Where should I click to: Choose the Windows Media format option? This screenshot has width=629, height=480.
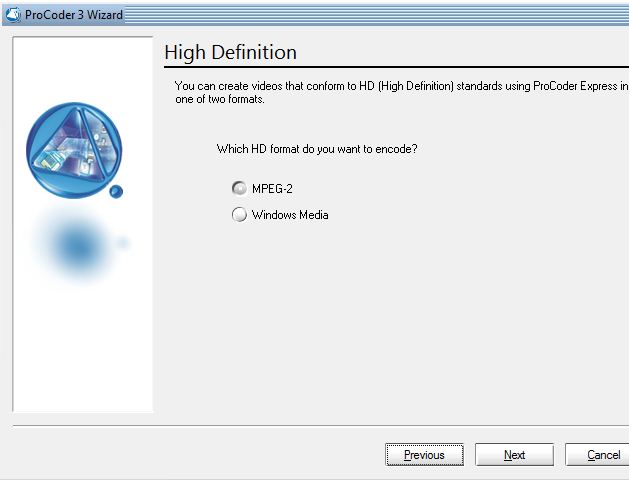[239, 215]
